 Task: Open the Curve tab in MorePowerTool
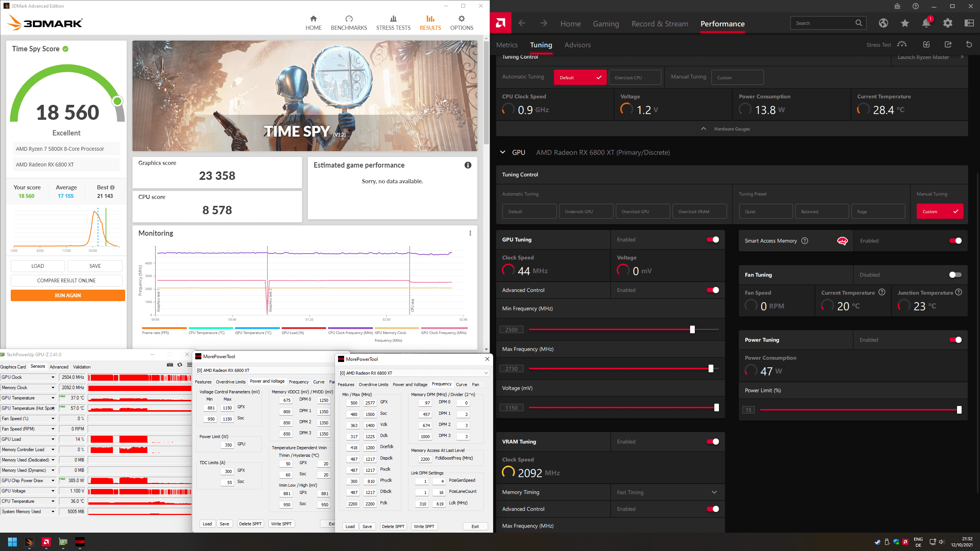pos(461,385)
